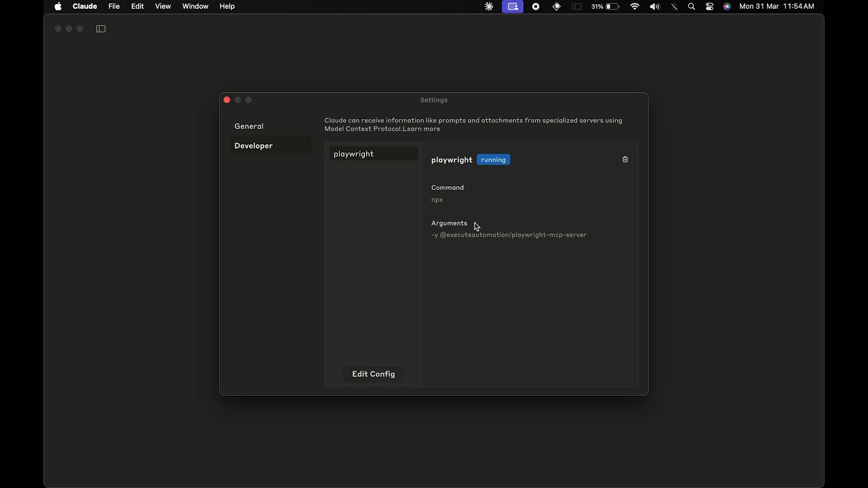Open the volume control in menu bar

click(654, 6)
